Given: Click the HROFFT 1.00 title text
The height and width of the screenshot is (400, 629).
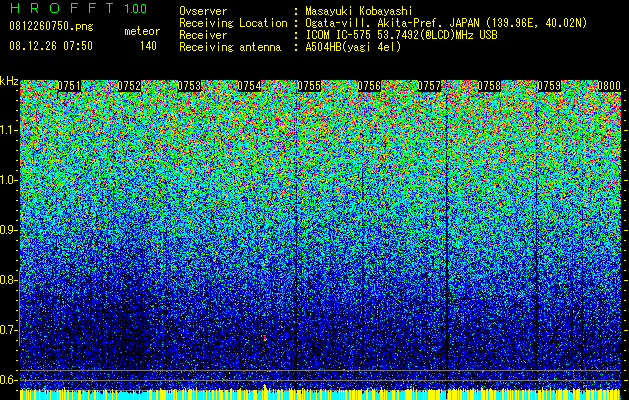Looking at the screenshot, I should click(x=78, y=8).
